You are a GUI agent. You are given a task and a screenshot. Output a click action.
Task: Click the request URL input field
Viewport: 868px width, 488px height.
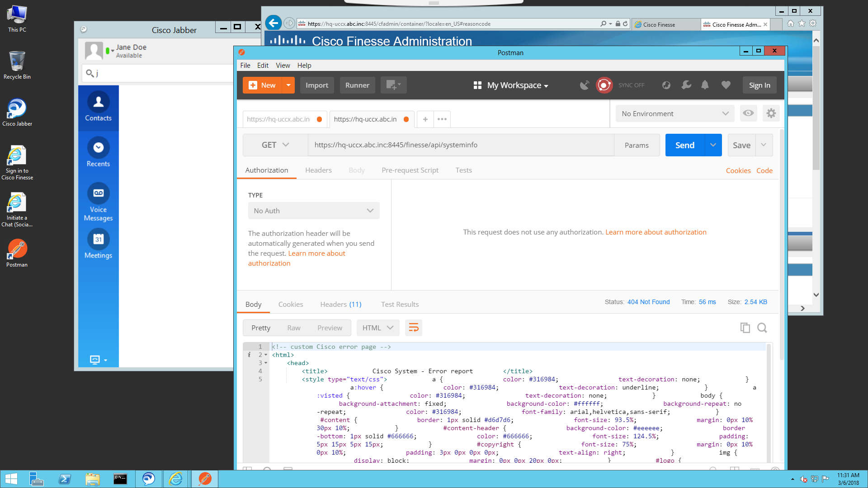click(460, 145)
